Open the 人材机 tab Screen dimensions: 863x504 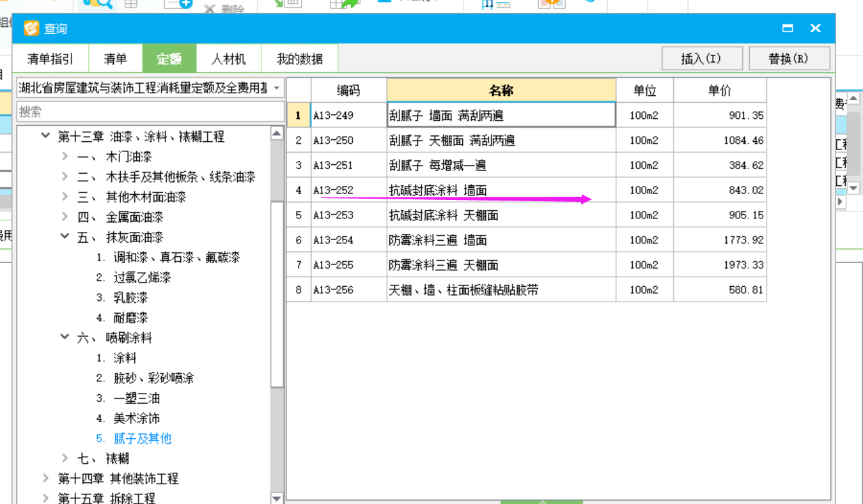[x=228, y=59]
